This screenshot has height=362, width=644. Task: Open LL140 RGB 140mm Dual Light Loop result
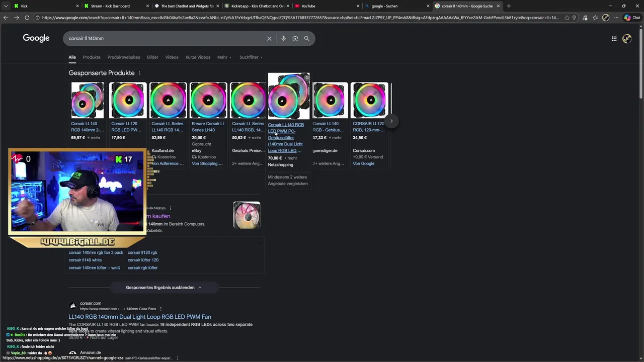pyautogui.click(x=140, y=317)
